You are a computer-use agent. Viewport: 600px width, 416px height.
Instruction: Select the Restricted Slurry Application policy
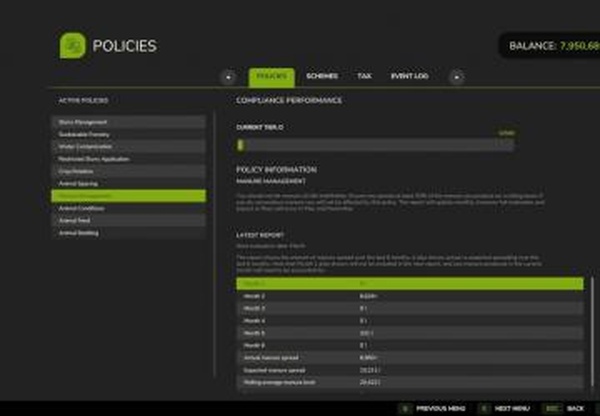[129, 159]
